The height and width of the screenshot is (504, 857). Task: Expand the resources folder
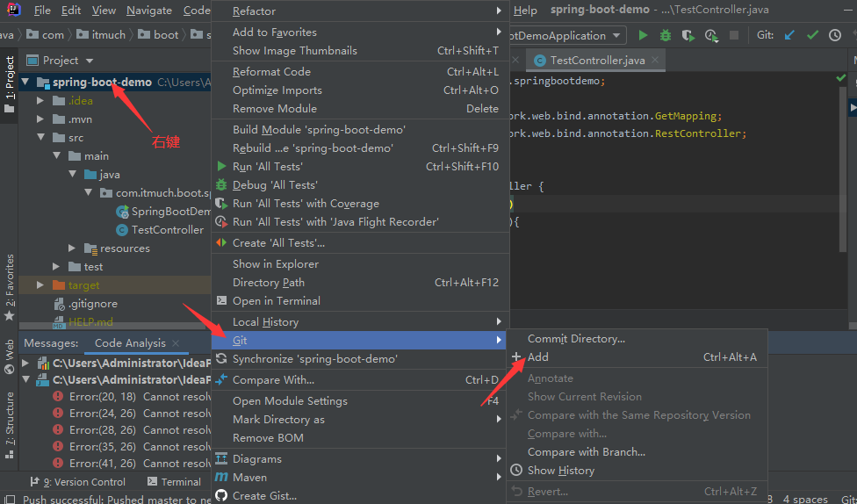72,248
